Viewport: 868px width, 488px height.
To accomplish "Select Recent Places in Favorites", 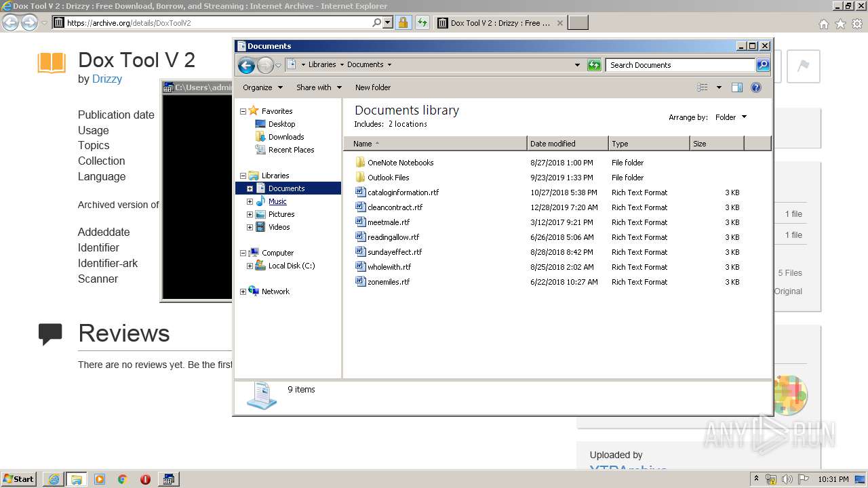I will (x=291, y=150).
